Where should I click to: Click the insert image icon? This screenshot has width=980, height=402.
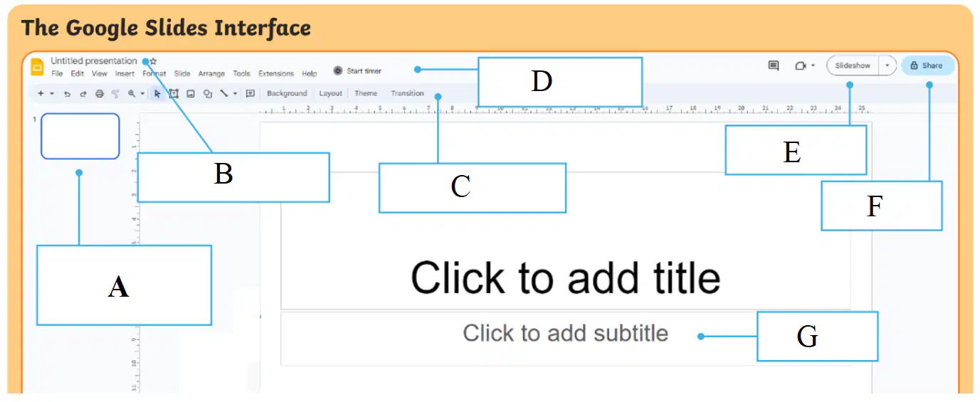click(x=191, y=93)
